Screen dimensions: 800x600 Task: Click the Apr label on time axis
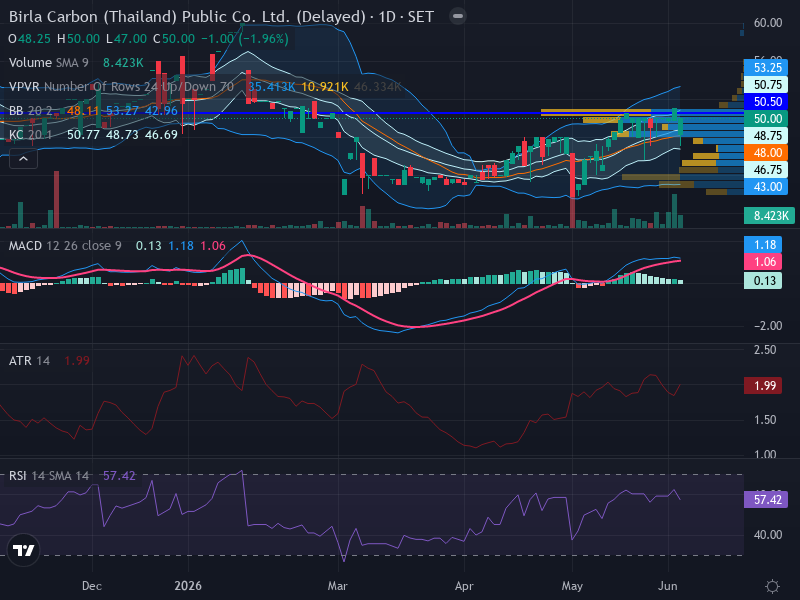464,586
